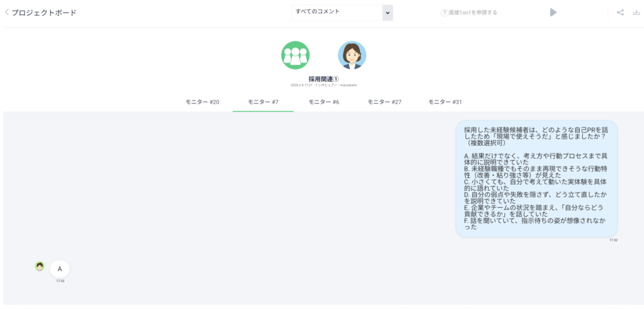This screenshot has height=309, width=644.
Task: Select the モニター #7 tab
Action: pos(263,102)
